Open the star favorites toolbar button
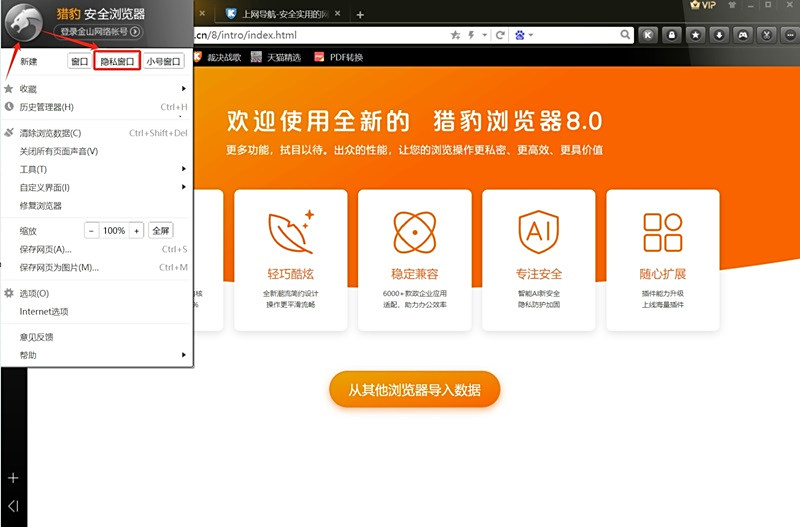Viewport: 800px width, 527px height. 695,35
